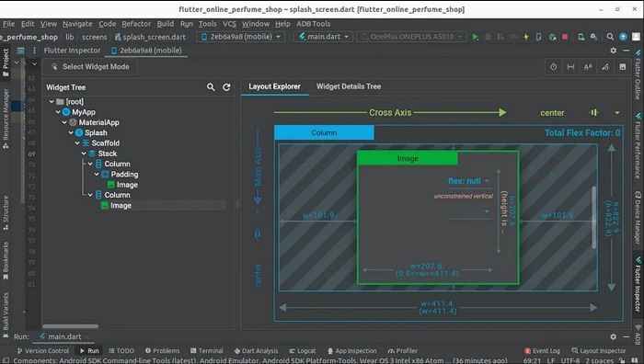644x364 pixels.
Task: Hide the Flutter Inspector panel
Action: tap(626, 51)
